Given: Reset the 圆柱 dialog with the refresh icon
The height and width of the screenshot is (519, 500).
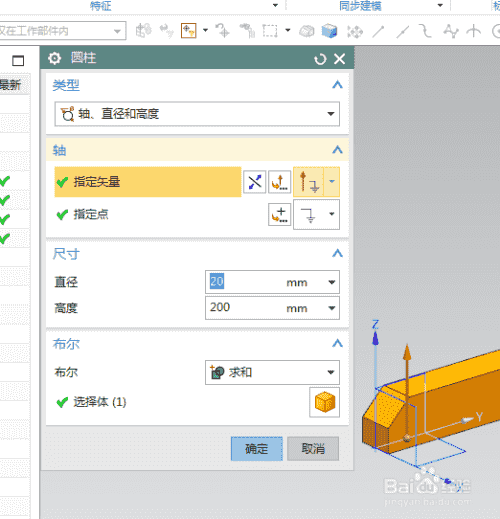Looking at the screenshot, I should (320, 59).
